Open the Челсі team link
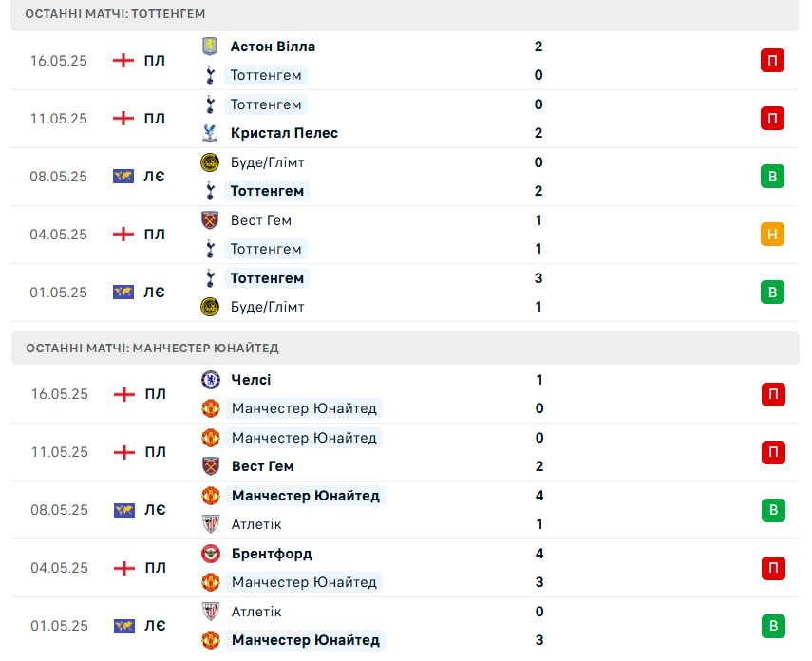This screenshot has width=812, height=661. 251,380
